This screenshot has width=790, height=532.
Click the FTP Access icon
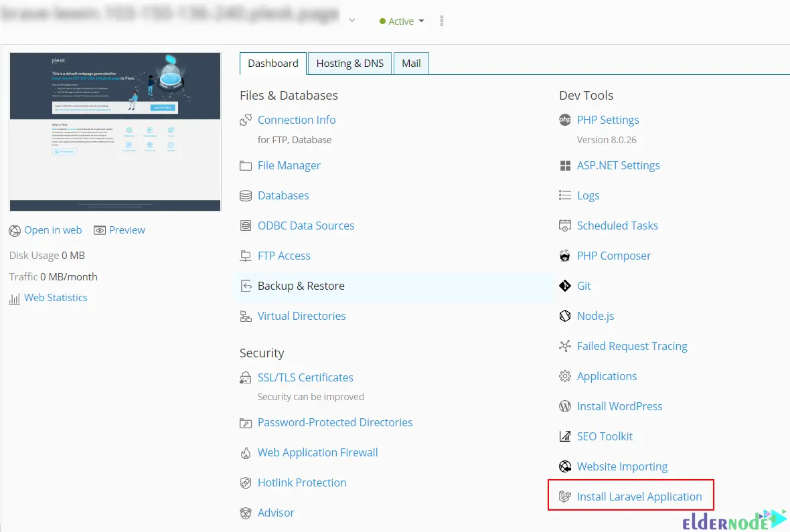click(246, 256)
